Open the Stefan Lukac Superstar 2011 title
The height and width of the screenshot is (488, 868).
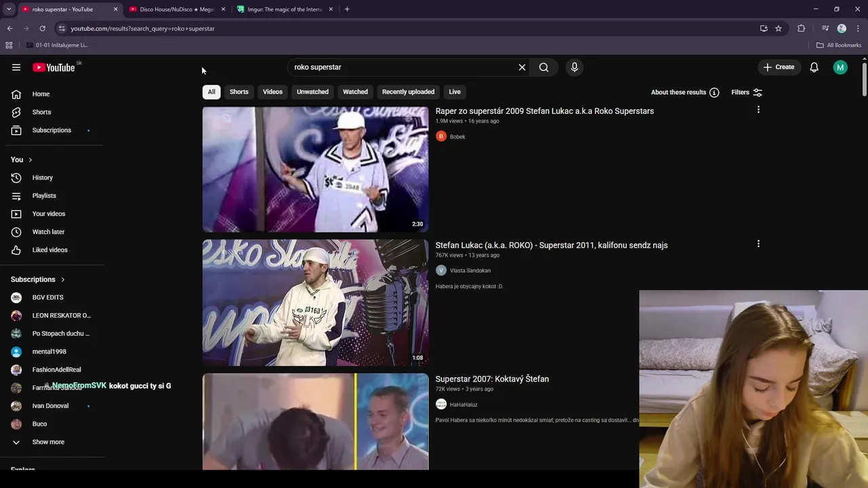[x=551, y=245]
